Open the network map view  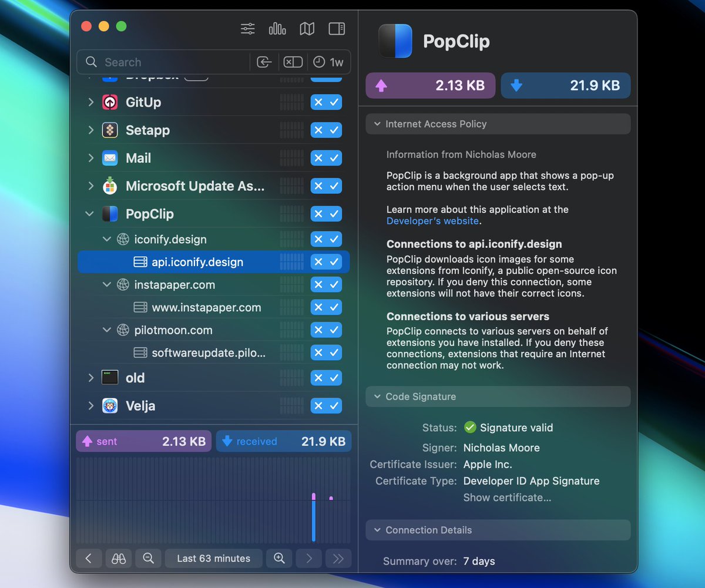[x=307, y=28]
